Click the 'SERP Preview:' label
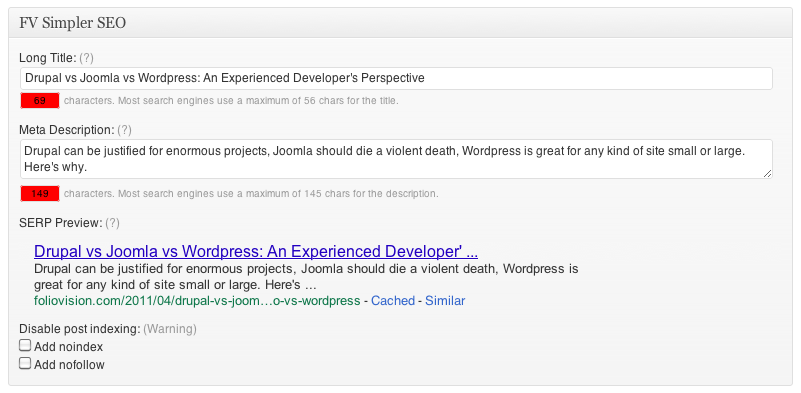 click(x=61, y=223)
